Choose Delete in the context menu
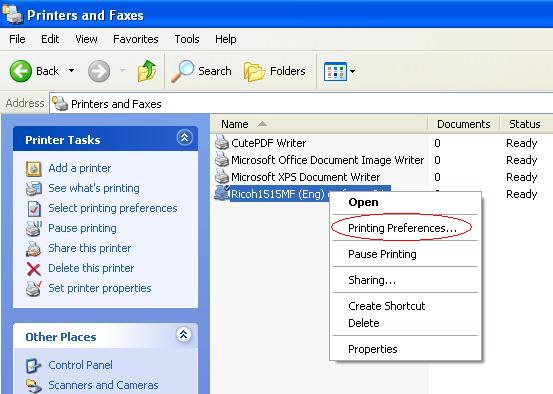This screenshot has width=553, height=394. point(406,323)
